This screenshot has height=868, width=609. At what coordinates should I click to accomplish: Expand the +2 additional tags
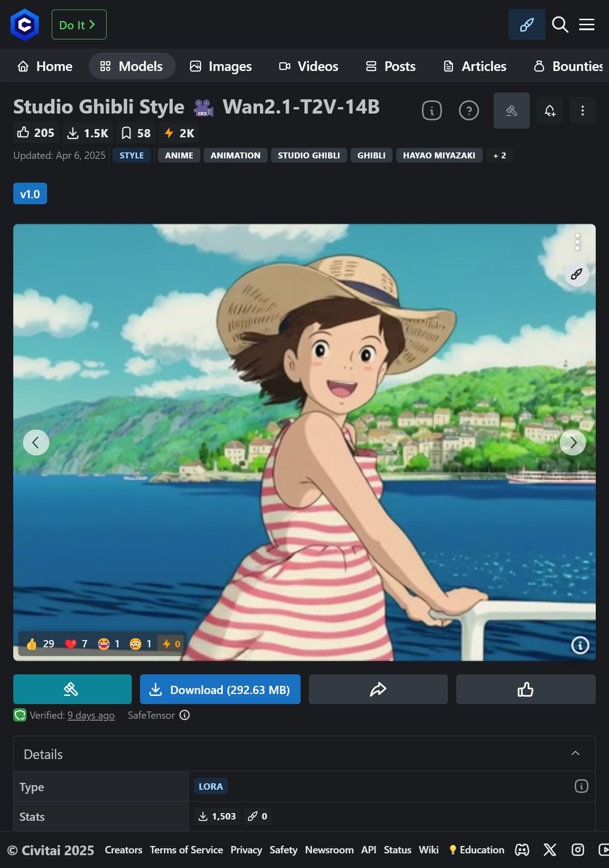[x=499, y=156]
